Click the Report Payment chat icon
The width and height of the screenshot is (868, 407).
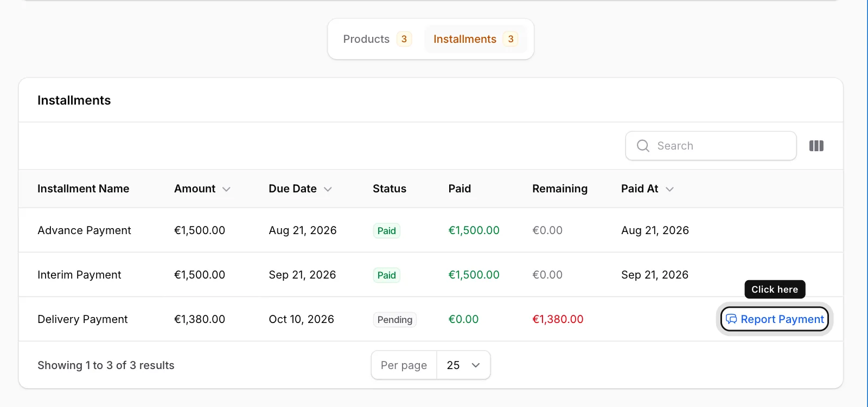pyautogui.click(x=731, y=319)
